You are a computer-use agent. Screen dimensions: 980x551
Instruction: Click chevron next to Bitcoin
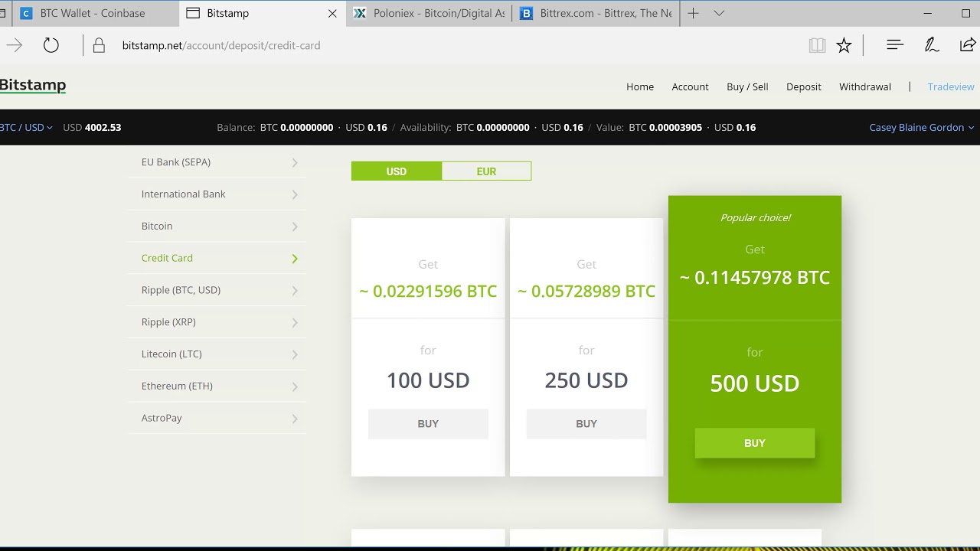coord(295,227)
